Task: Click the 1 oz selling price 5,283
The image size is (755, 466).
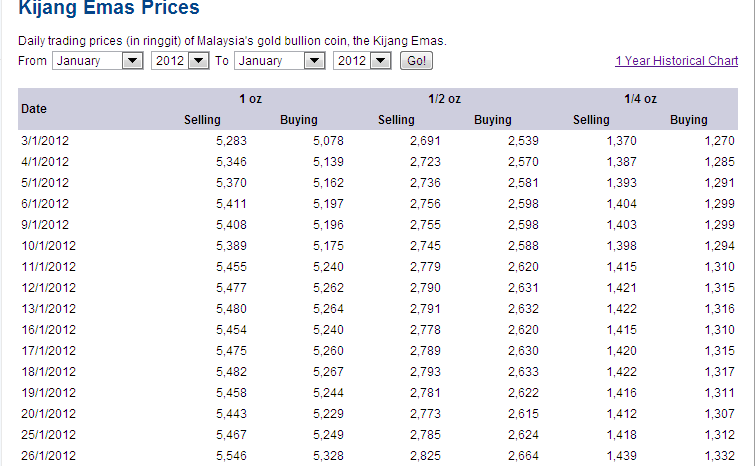Action: (232, 141)
